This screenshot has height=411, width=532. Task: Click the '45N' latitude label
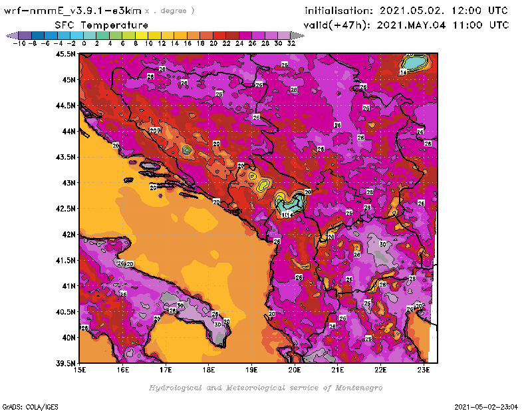point(69,80)
